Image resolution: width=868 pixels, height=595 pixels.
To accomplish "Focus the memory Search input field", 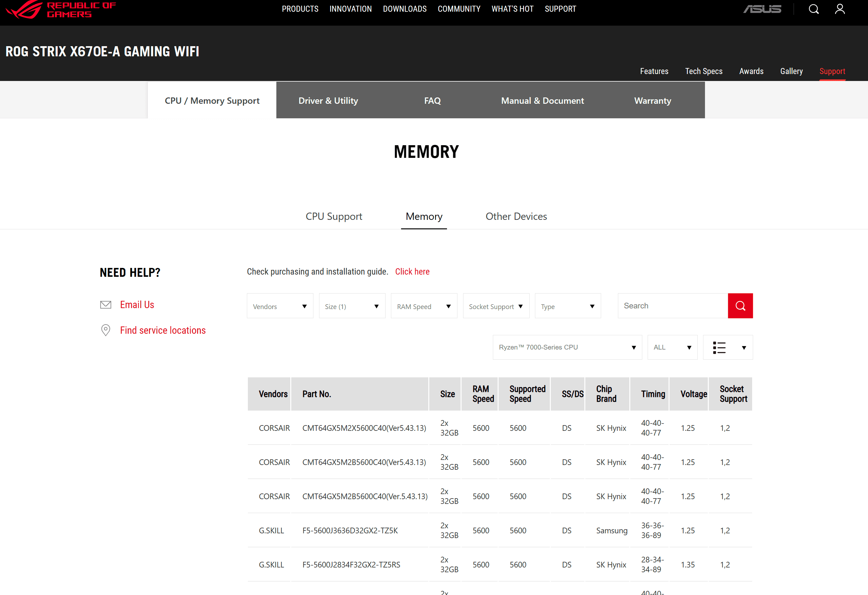I will click(673, 306).
